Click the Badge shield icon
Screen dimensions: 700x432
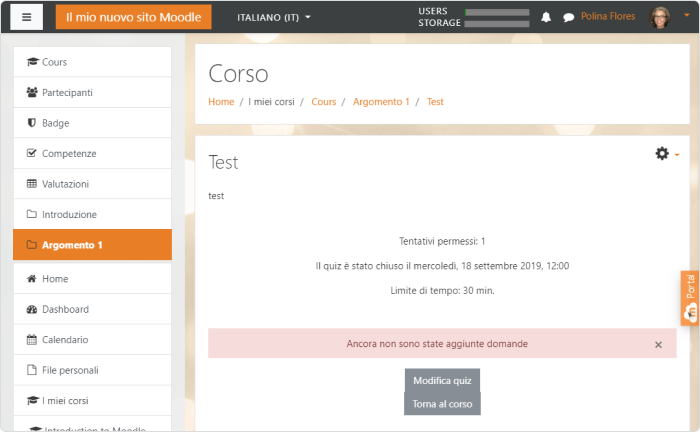click(x=32, y=123)
